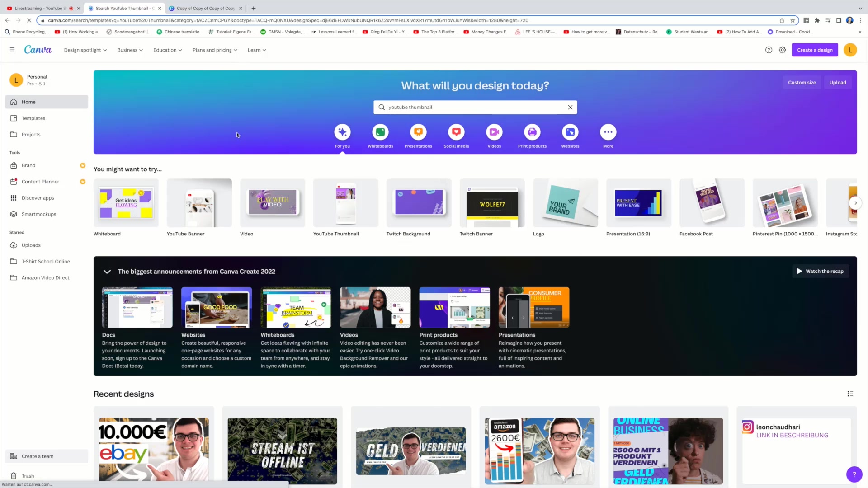868x488 pixels.
Task: Select the Print products icon
Action: 532,132
